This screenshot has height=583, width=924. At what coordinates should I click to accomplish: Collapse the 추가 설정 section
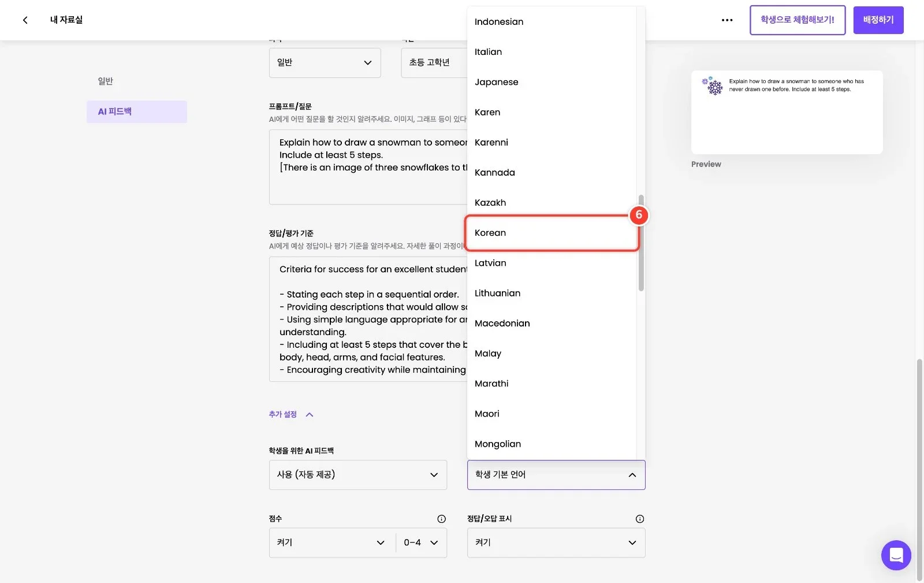290,414
